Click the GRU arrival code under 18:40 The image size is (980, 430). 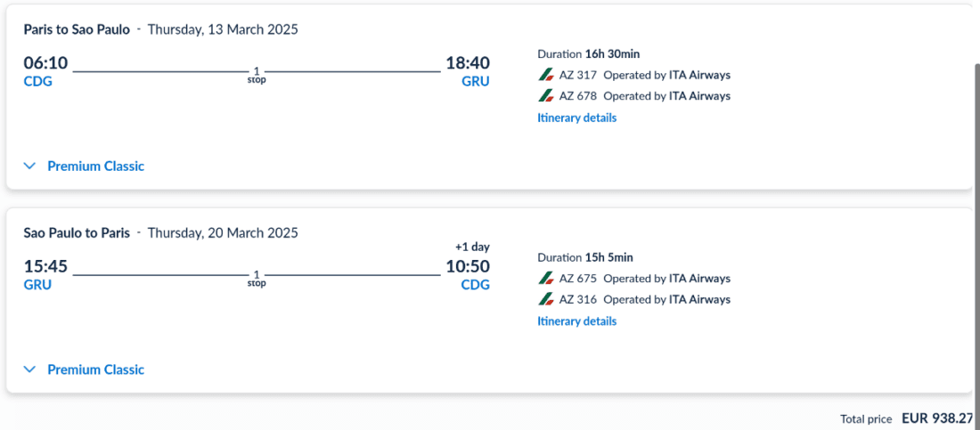475,82
